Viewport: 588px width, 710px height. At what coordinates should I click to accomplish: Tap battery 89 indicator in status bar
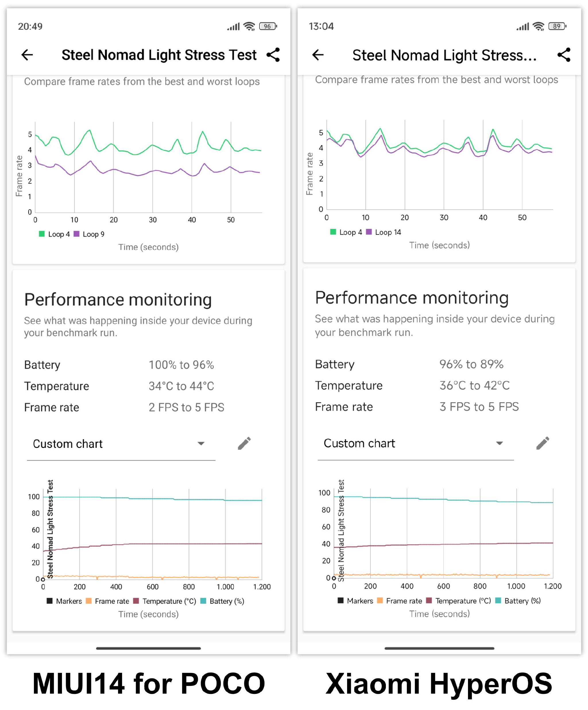pos(558,26)
